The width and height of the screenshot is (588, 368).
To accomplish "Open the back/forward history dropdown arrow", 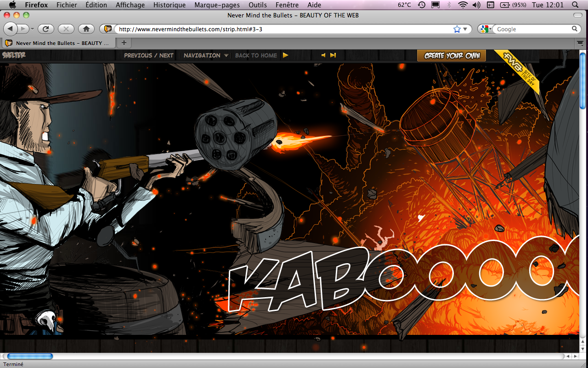I will (x=32, y=29).
